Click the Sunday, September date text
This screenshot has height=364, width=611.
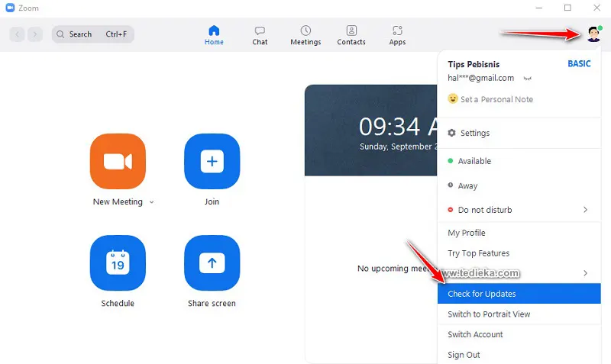(398, 147)
